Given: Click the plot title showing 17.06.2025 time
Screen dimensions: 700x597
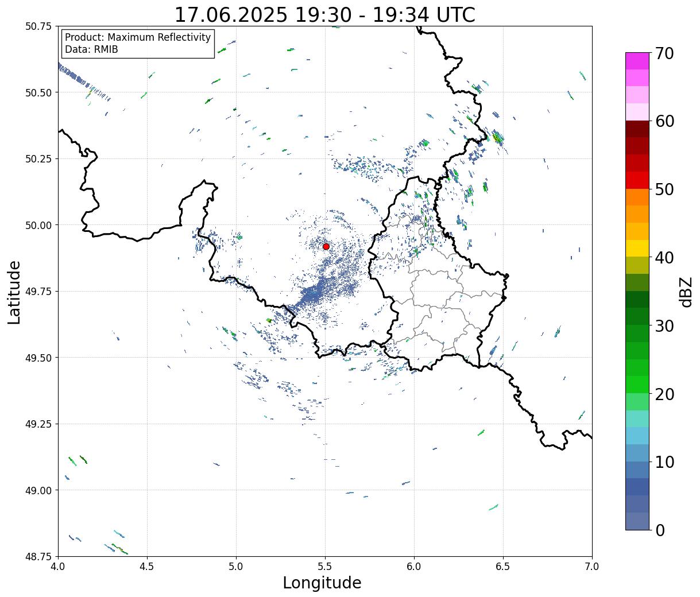Looking at the screenshot, I should tap(324, 14).
